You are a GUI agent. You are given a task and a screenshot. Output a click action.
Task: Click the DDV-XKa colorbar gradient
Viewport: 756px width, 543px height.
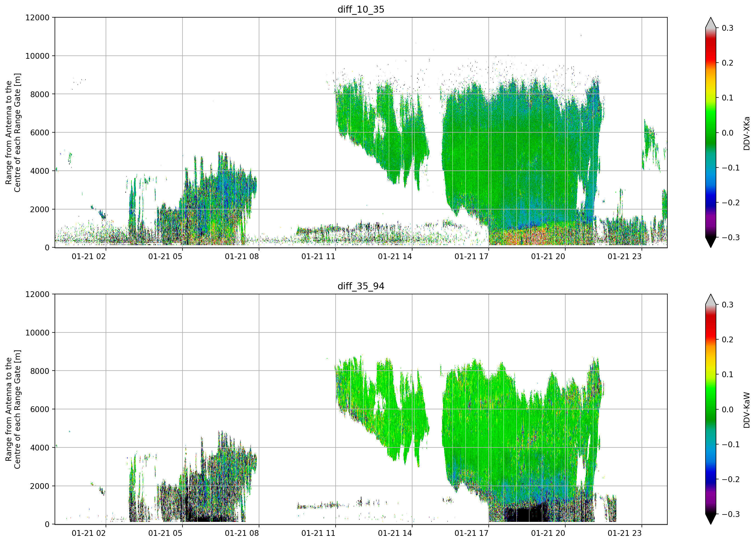pyautogui.click(x=711, y=133)
